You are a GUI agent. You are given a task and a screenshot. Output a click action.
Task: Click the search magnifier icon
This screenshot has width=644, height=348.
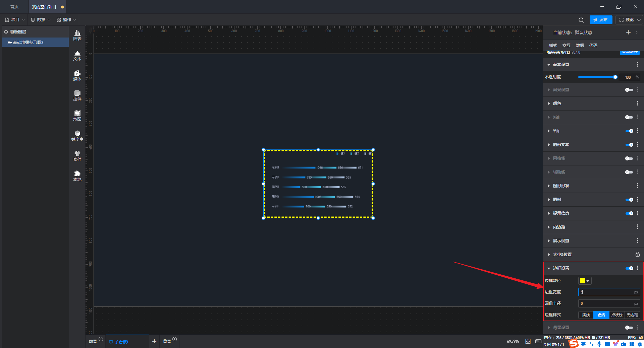point(581,20)
